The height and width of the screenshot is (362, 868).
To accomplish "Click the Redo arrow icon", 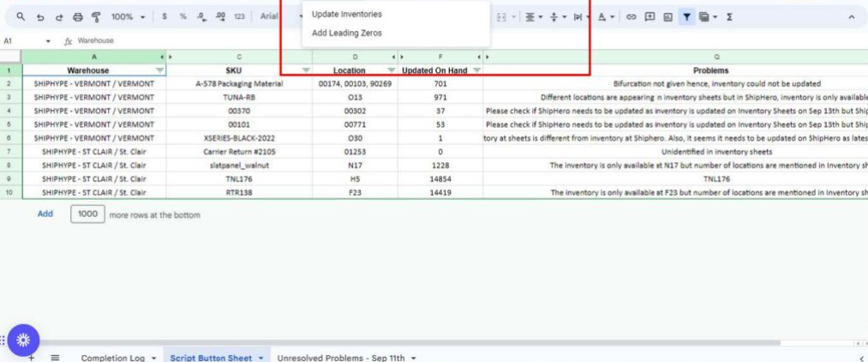I will point(59,16).
